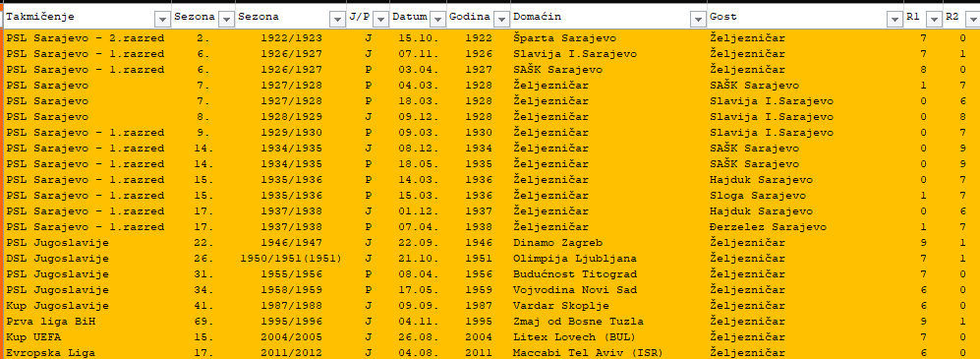The width and height of the screenshot is (980, 359).
Task: Select the year cell '2004'
Action: pos(478,337)
